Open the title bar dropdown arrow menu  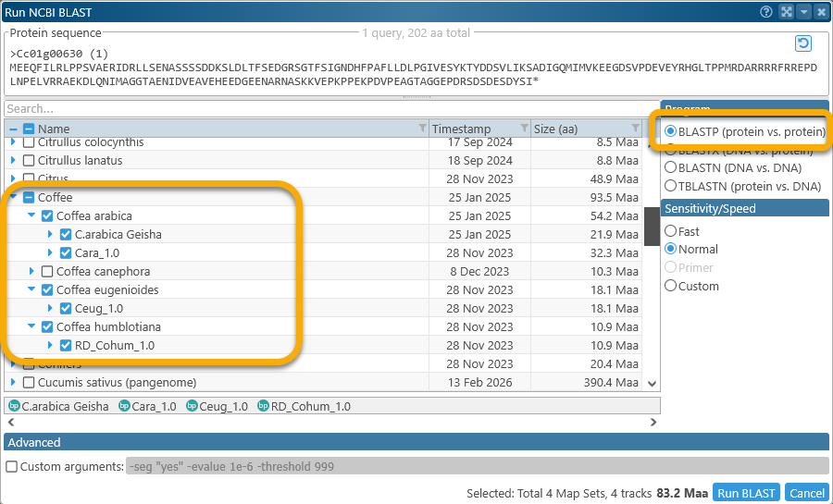[803, 12]
